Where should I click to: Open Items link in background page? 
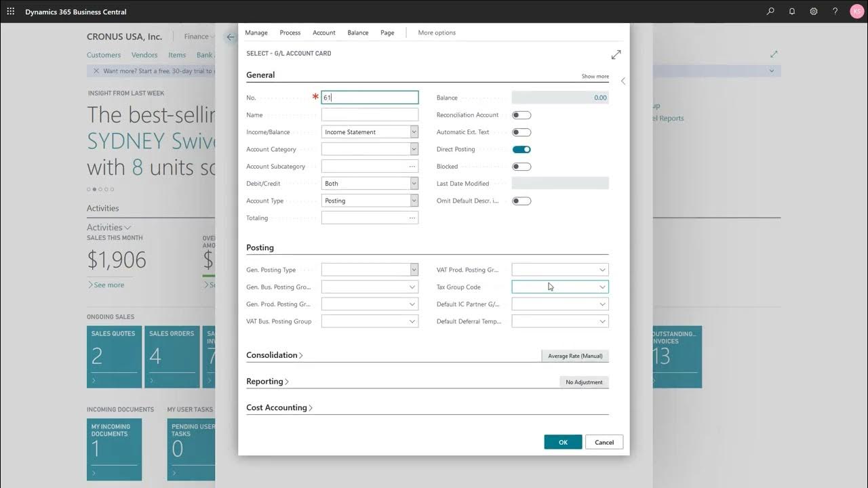pos(177,55)
